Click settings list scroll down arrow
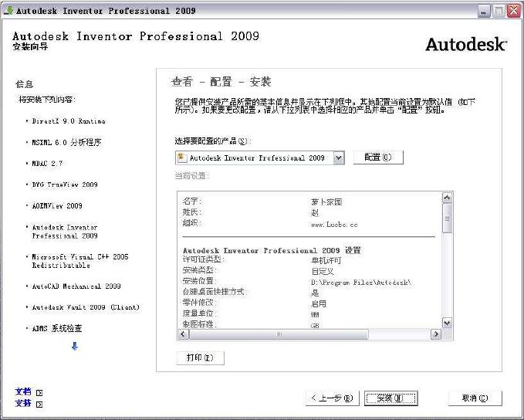This screenshot has height=420, width=524. (x=447, y=323)
